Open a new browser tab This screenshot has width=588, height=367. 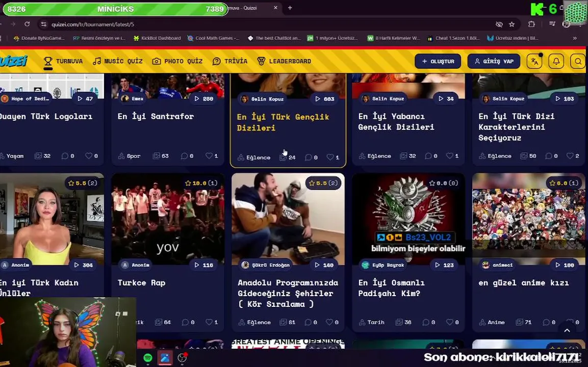coord(290,8)
